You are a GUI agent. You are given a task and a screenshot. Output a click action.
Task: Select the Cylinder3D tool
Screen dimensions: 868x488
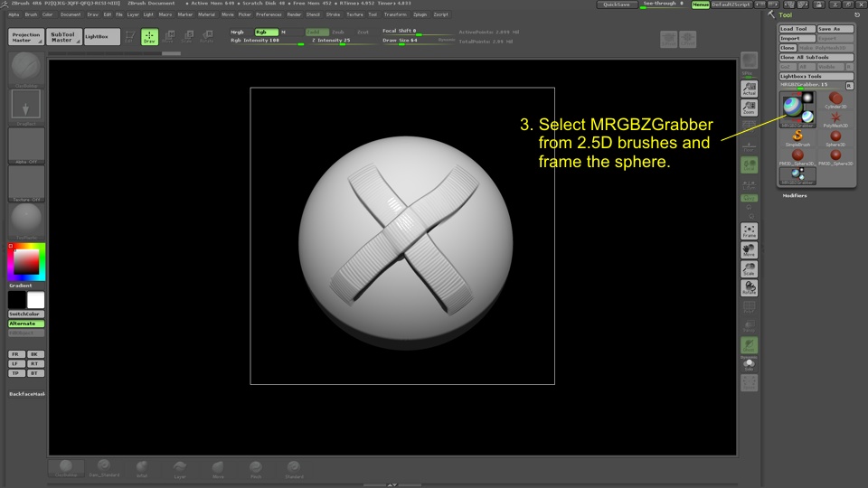(835, 100)
